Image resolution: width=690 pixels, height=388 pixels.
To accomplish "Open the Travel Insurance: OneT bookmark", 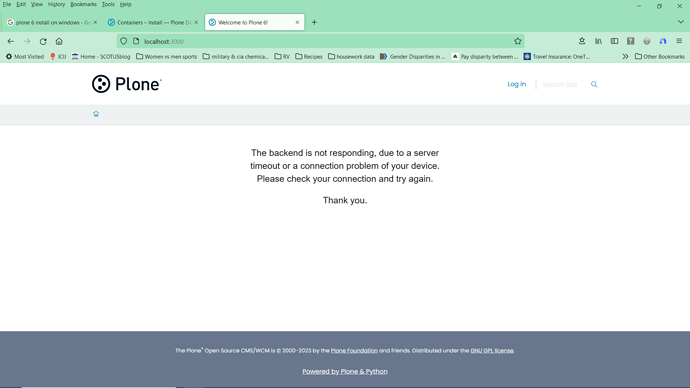I will point(557,56).
